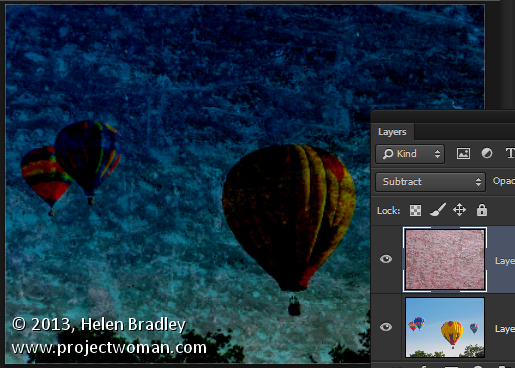Filter layers by pixel image icon

click(x=463, y=154)
